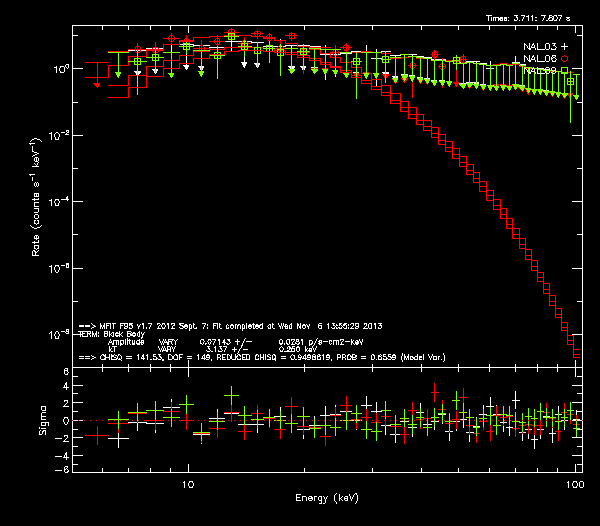Select the NAI_03 legend label
The height and width of the screenshot is (526, 600).
(x=539, y=47)
